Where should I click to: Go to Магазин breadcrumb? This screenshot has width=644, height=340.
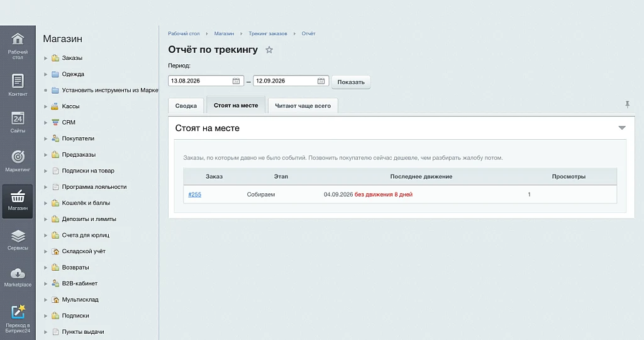pos(224,34)
